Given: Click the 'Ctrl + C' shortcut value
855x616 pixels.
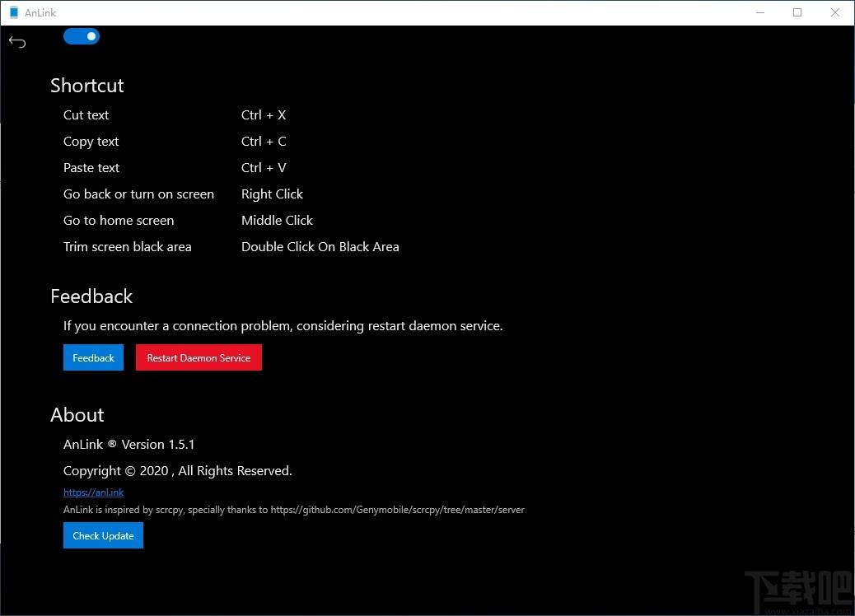Looking at the screenshot, I should (264, 142).
